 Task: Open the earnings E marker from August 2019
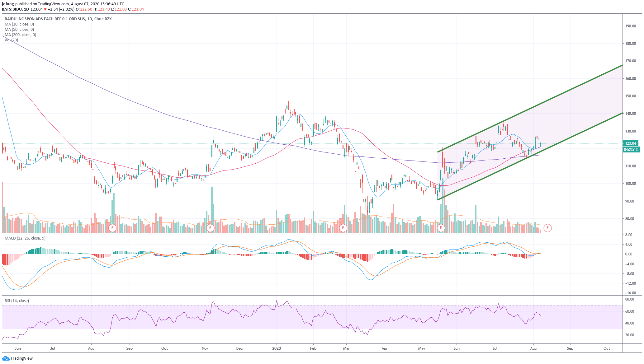112,228
